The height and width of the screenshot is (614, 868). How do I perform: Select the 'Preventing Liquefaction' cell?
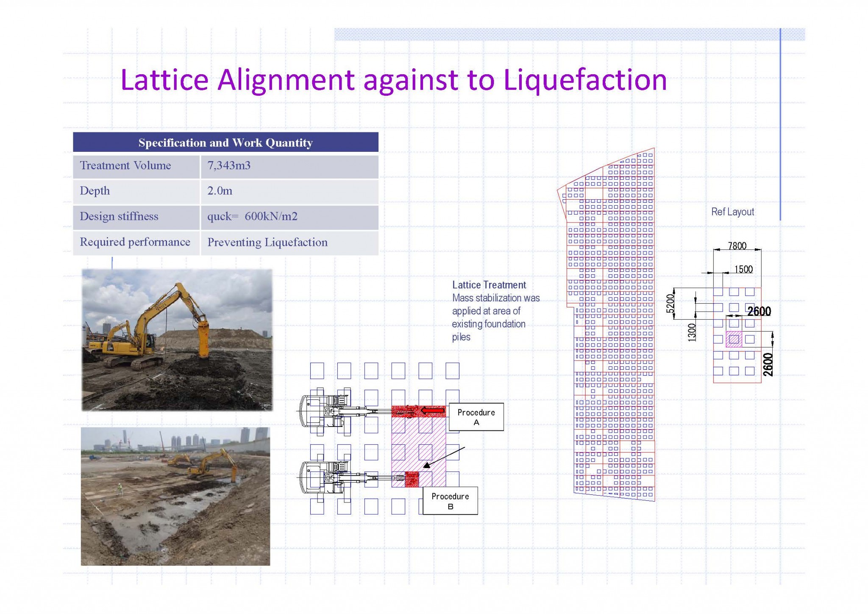point(289,243)
